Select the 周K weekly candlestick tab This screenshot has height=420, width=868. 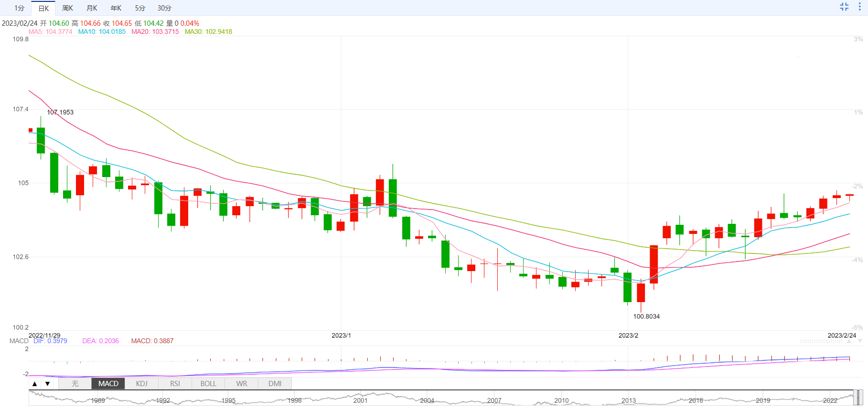point(68,8)
